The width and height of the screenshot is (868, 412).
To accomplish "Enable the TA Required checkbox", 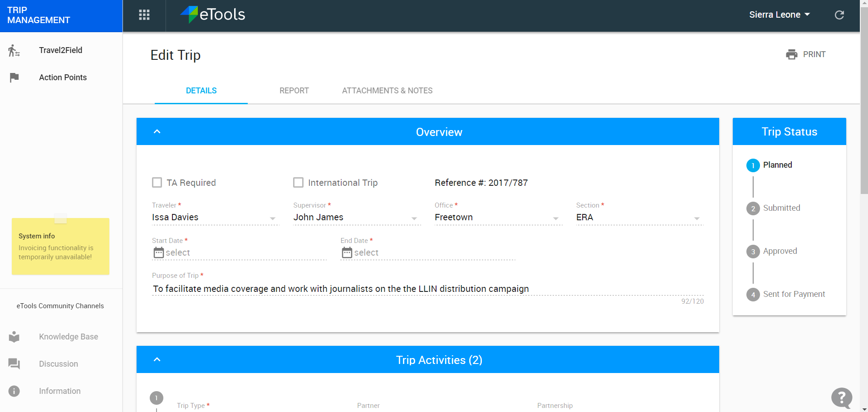I will point(157,182).
